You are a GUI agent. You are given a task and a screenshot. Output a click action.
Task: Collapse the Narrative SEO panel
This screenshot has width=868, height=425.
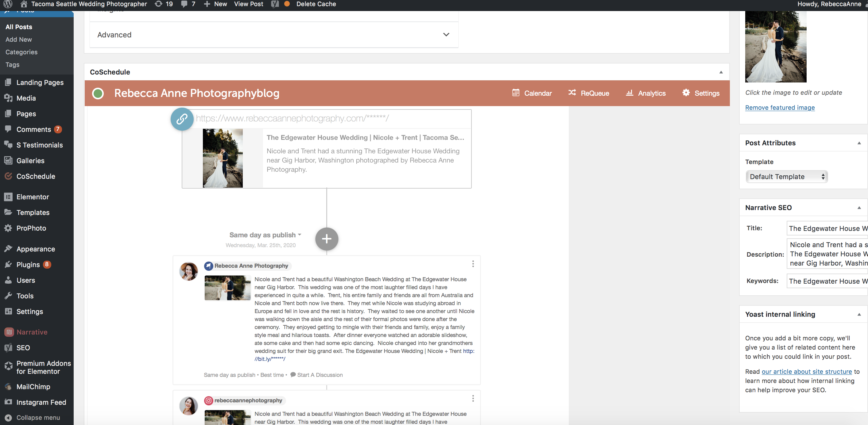point(859,208)
